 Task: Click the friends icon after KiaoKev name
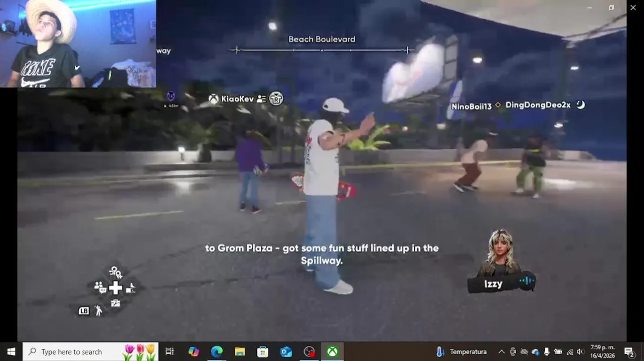coord(261,99)
